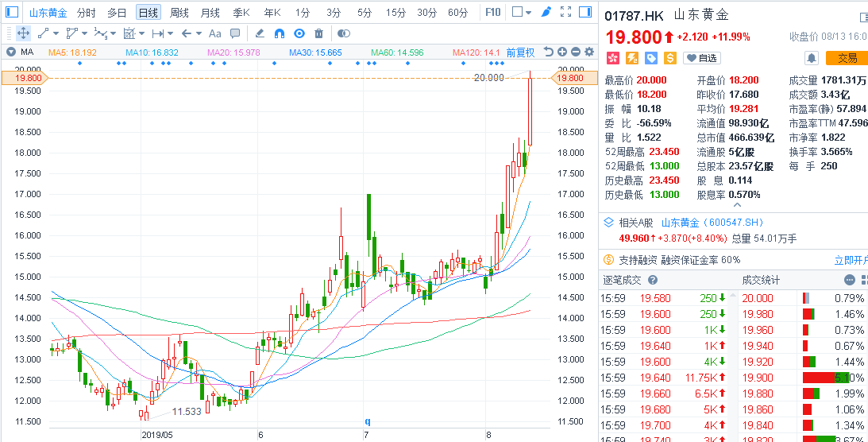The width and height of the screenshot is (868, 442).
Task: Click the MA5: 18.192 indicator label
Action: (x=72, y=53)
